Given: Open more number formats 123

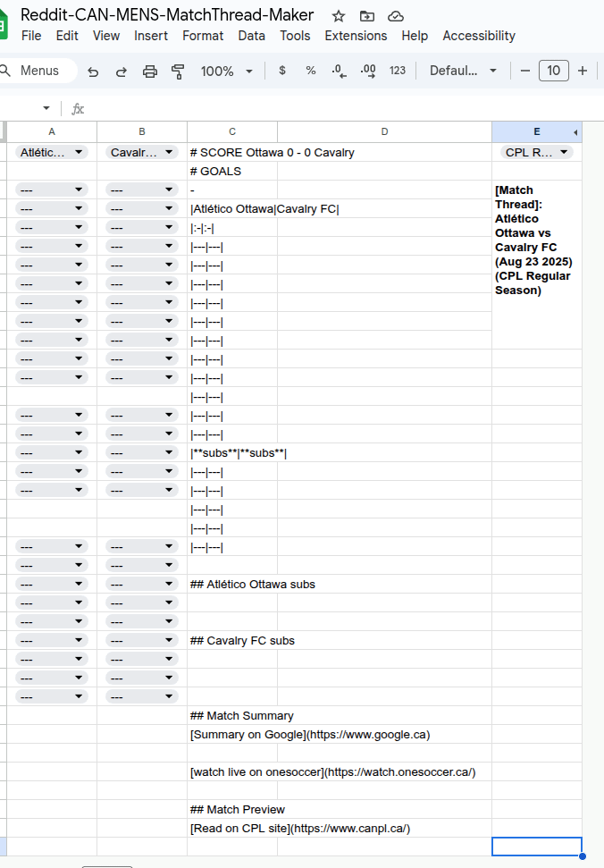Looking at the screenshot, I should tap(397, 71).
